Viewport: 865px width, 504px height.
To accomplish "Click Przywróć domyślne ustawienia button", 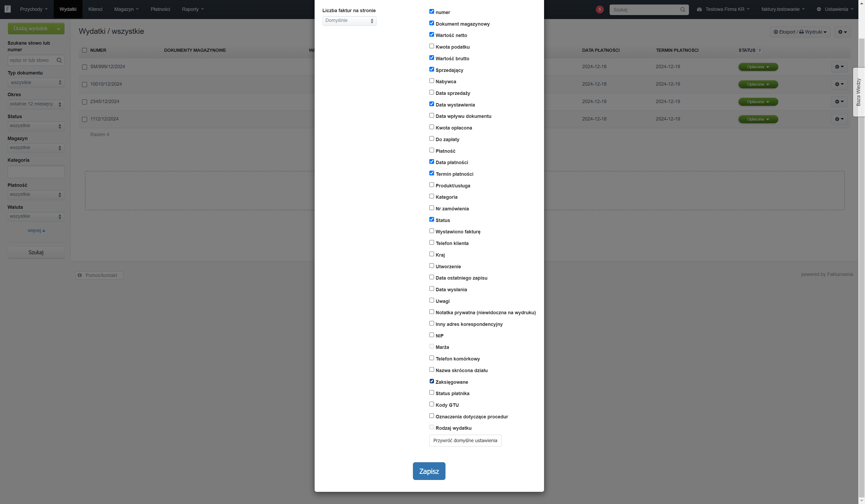I will (465, 441).
